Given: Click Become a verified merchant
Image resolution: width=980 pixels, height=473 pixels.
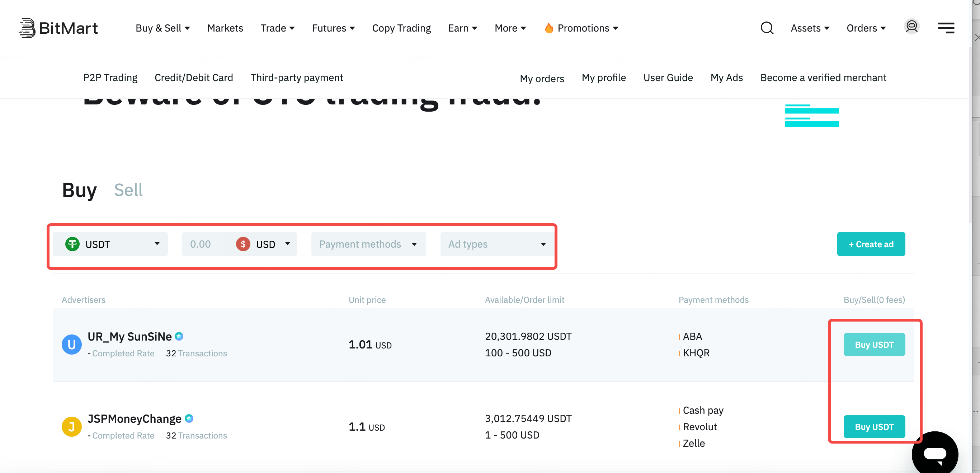Looking at the screenshot, I should [823, 78].
